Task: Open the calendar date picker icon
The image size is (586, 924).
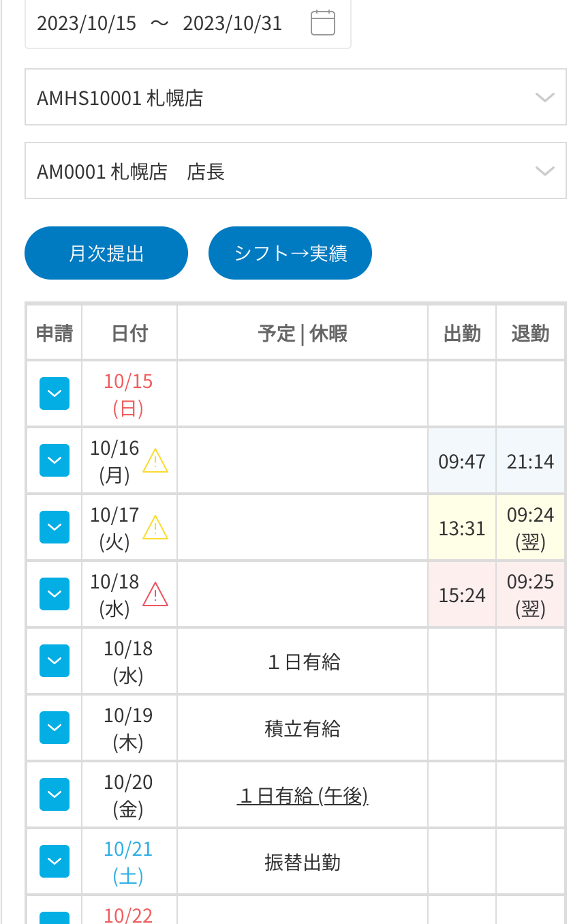Action: pos(322,23)
